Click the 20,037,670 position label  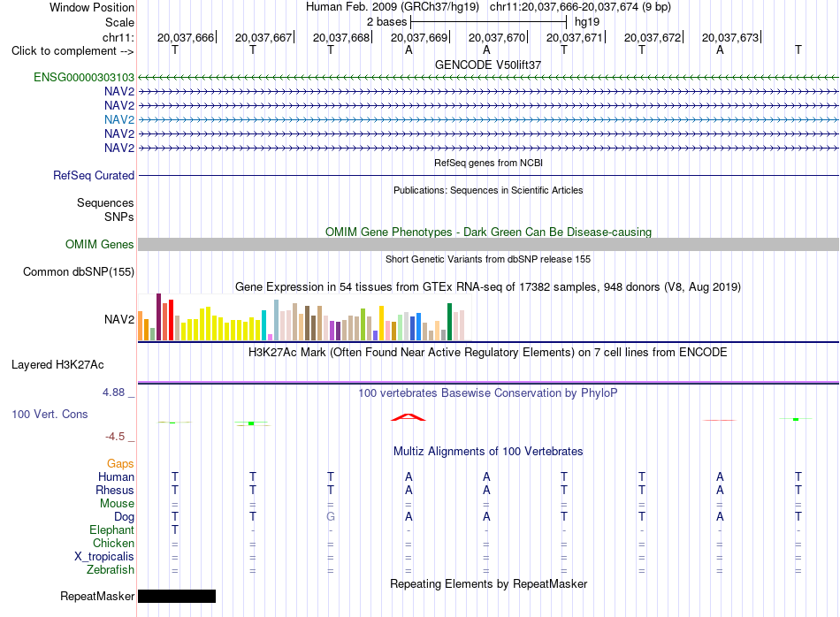[x=497, y=37]
